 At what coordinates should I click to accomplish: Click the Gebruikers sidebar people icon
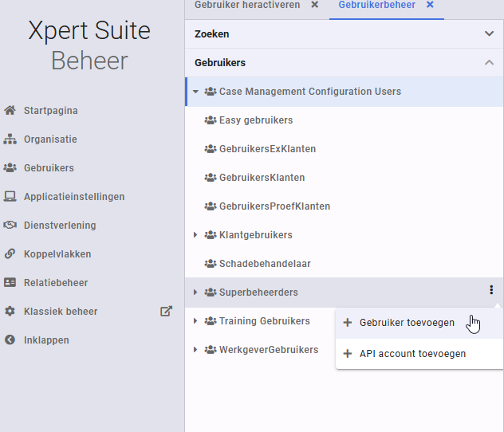click(x=10, y=167)
